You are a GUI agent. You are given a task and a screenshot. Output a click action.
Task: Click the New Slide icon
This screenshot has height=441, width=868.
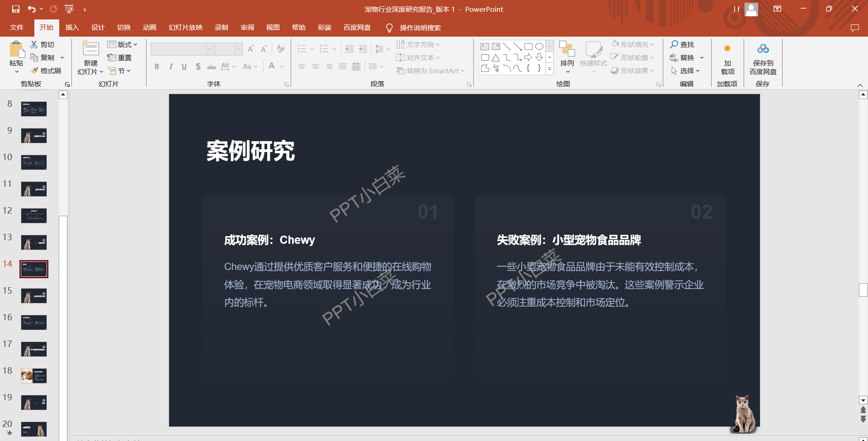click(x=90, y=48)
